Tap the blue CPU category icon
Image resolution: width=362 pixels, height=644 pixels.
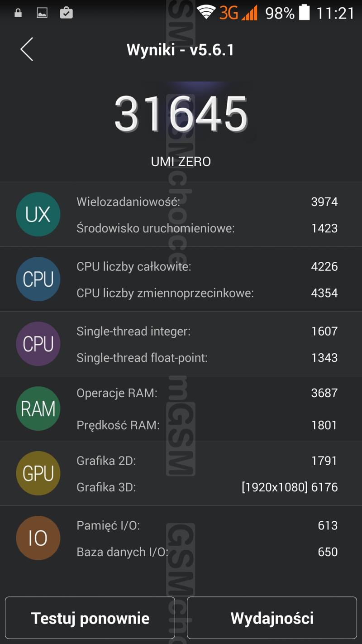[x=38, y=279]
